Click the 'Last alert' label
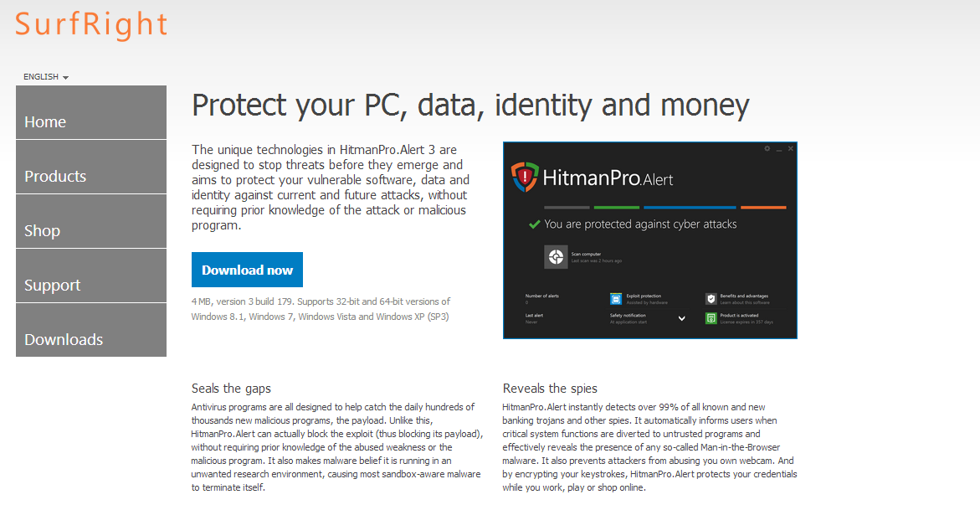 533,316
